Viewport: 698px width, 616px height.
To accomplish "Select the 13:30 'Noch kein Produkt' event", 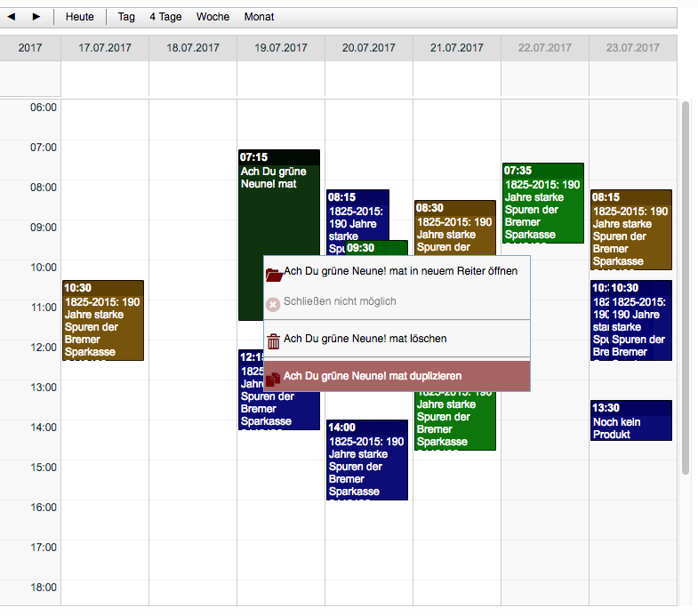I will [x=631, y=420].
